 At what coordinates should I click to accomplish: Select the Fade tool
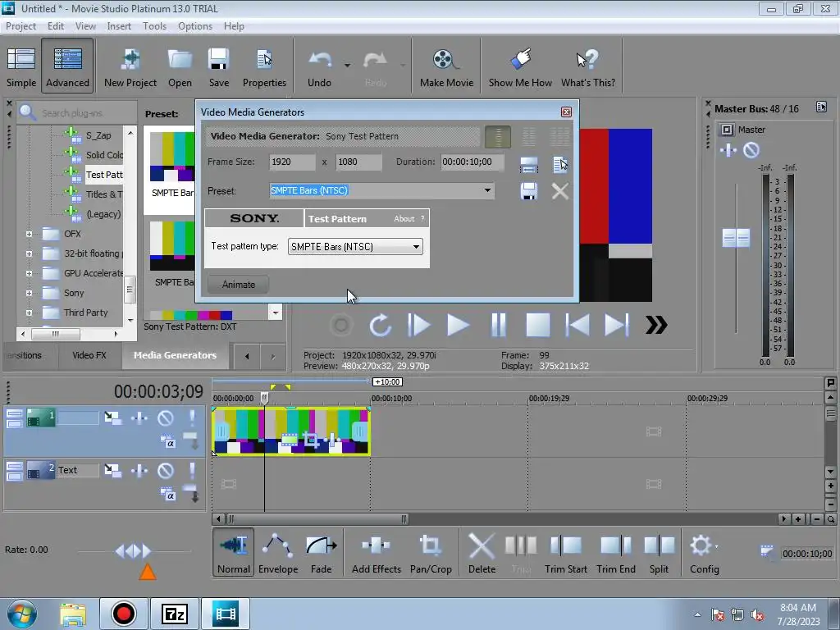coord(321,552)
